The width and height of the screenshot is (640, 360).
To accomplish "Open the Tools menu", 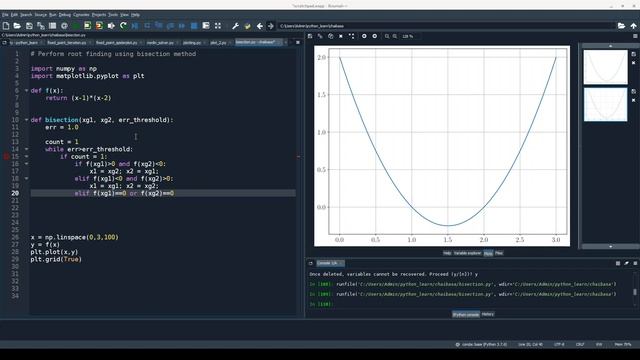I will (x=113, y=15).
